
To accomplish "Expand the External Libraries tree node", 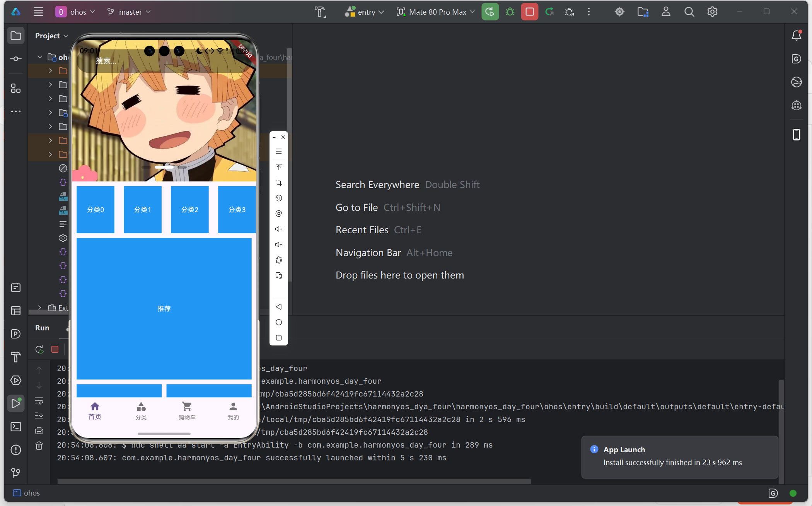I will tap(39, 308).
